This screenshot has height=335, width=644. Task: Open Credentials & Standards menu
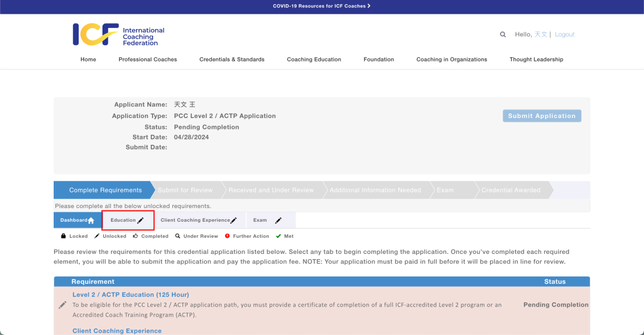[x=231, y=60]
